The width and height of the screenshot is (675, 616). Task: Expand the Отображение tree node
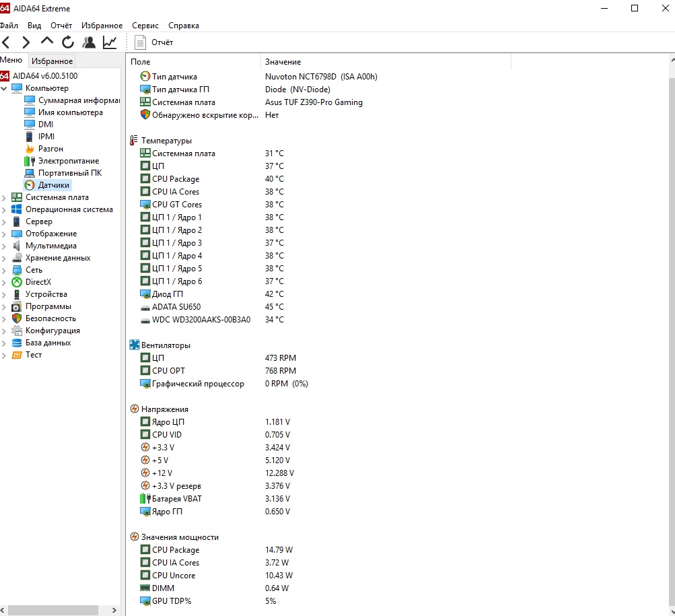point(4,234)
